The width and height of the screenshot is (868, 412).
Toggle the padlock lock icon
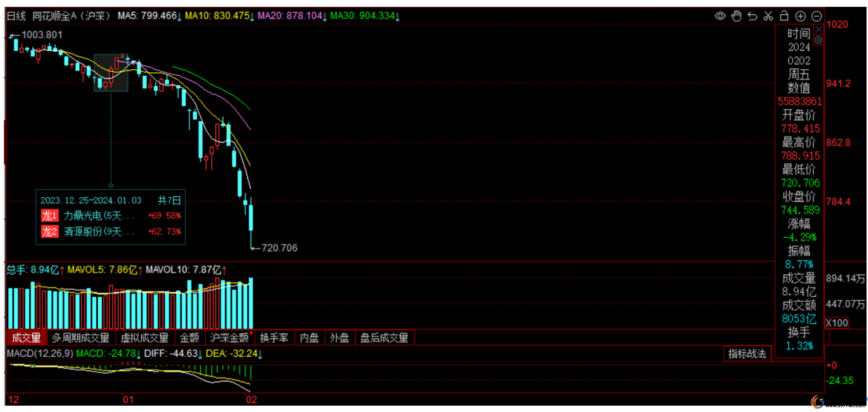(x=784, y=16)
